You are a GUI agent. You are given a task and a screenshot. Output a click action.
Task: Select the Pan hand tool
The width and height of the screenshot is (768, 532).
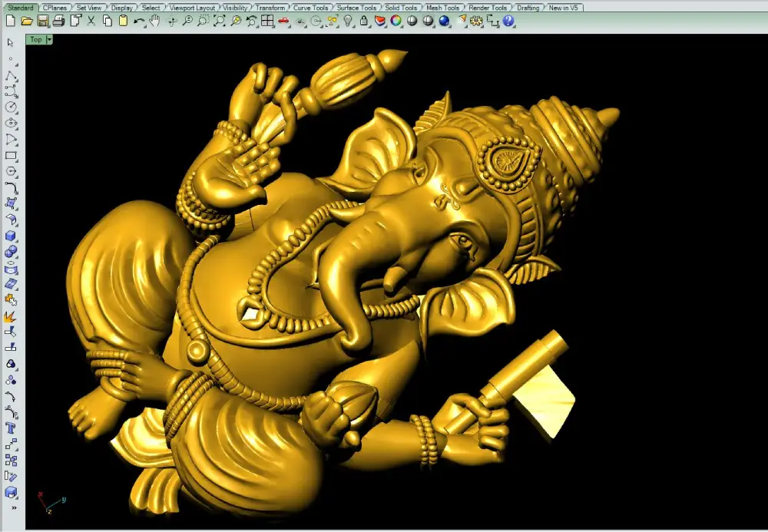(155, 21)
